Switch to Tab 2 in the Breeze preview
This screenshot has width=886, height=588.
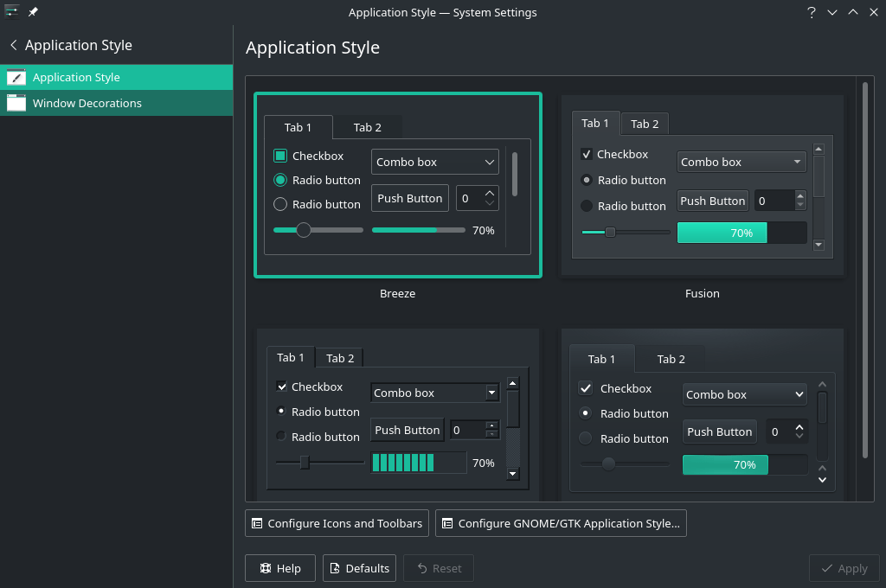367,128
